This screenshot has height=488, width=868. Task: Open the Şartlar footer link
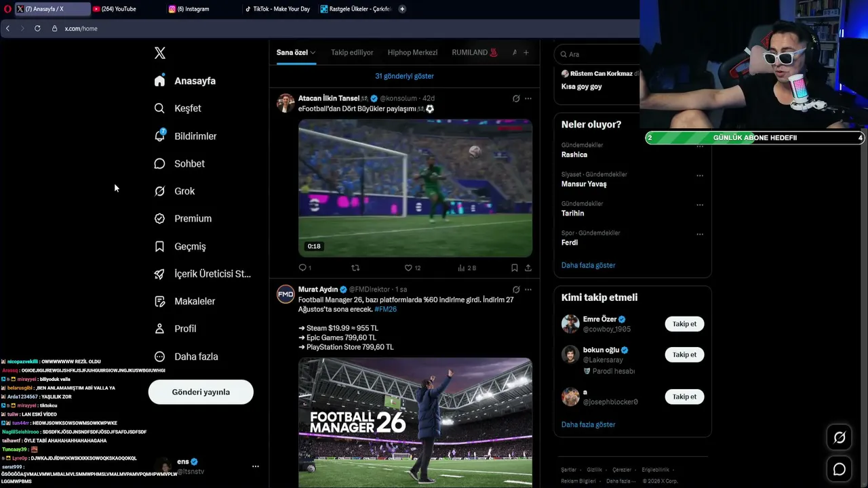coord(568,470)
